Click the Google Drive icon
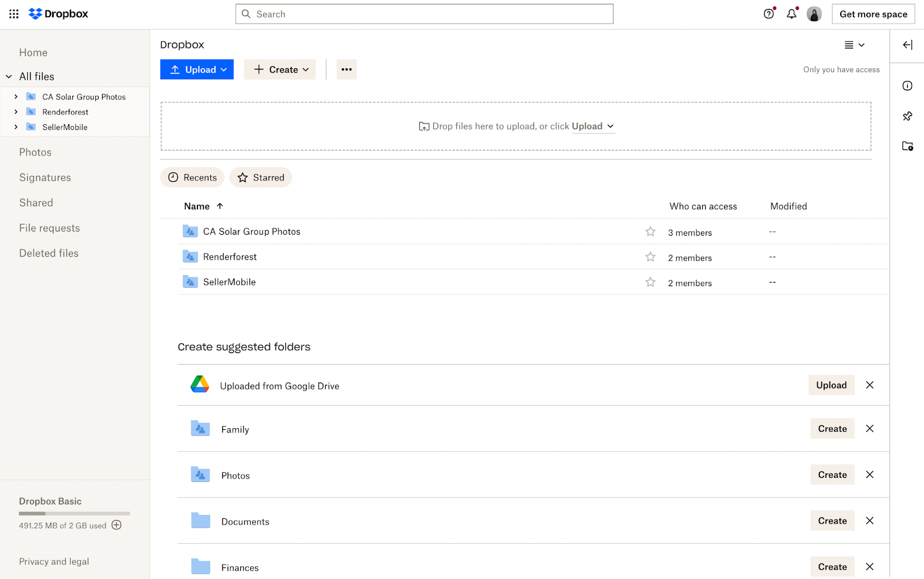 (200, 384)
